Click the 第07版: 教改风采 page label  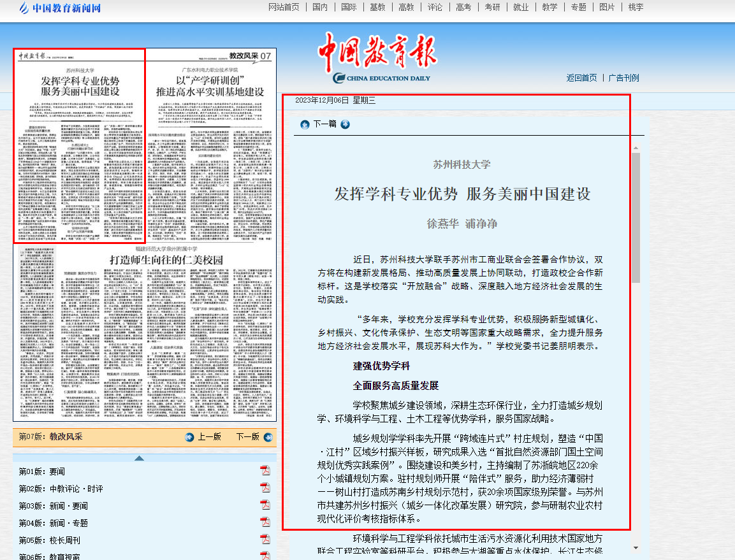50,437
